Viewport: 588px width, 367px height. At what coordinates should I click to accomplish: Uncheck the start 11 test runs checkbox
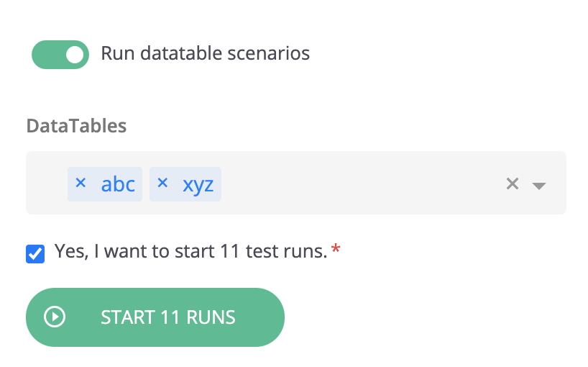[x=35, y=254]
